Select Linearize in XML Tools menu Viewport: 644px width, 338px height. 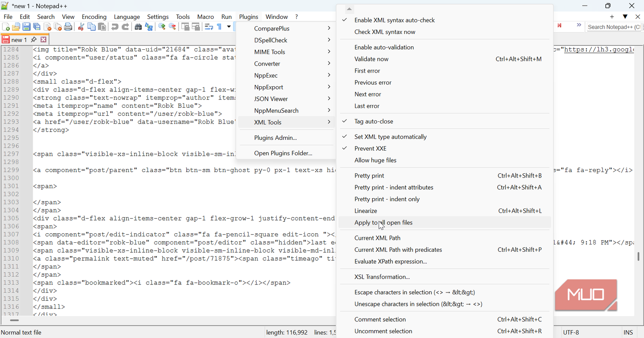pos(445,211)
